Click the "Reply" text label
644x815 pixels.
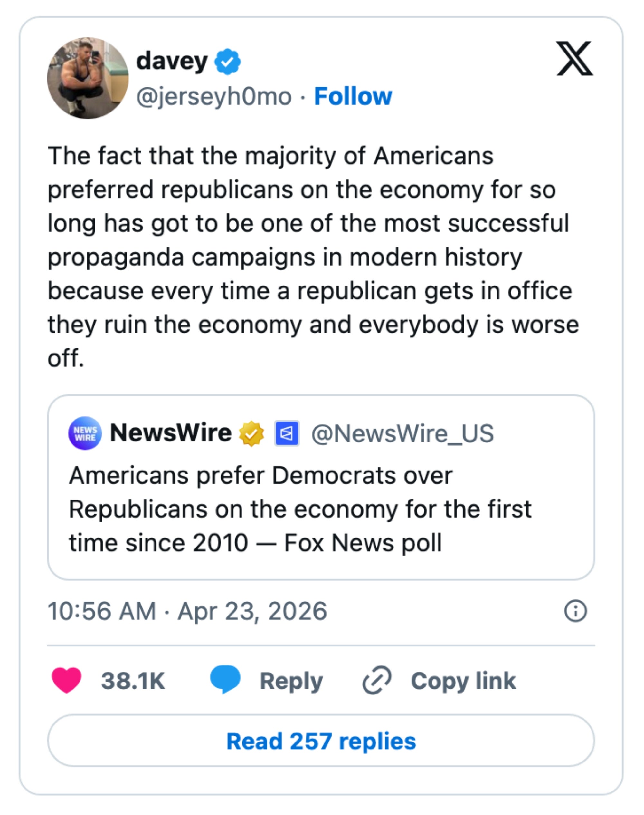[291, 681]
